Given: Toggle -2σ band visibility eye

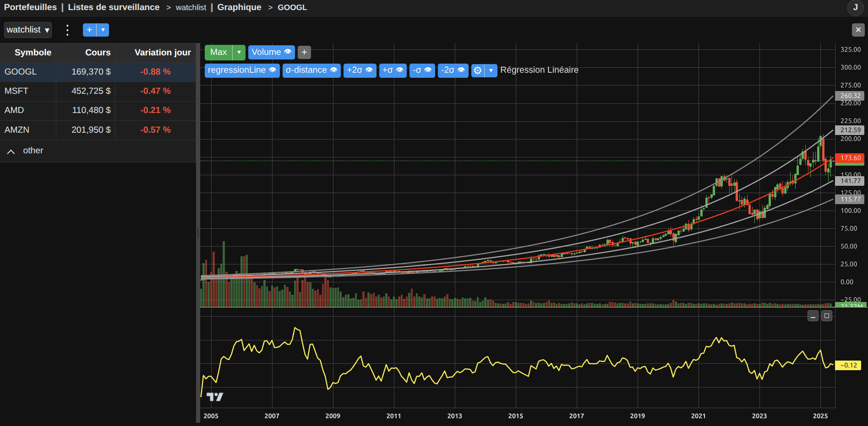Looking at the screenshot, I should pos(461,70).
